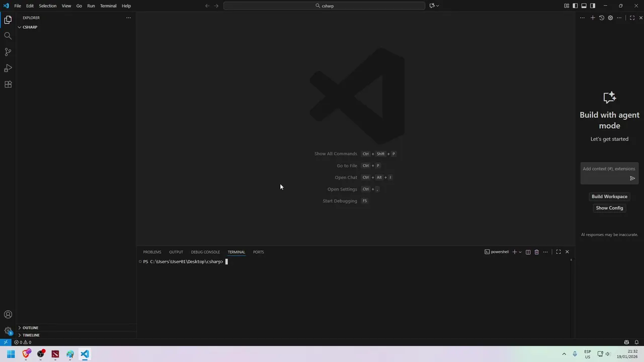Open errors and warnings count in status bar
This screenshot has height=362, width=644.
point(23,342)
